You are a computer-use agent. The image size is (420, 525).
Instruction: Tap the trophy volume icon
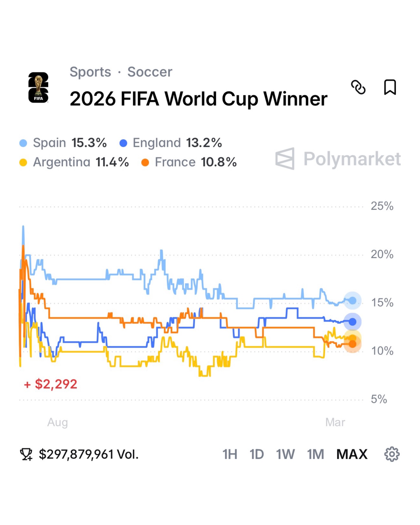26,454
